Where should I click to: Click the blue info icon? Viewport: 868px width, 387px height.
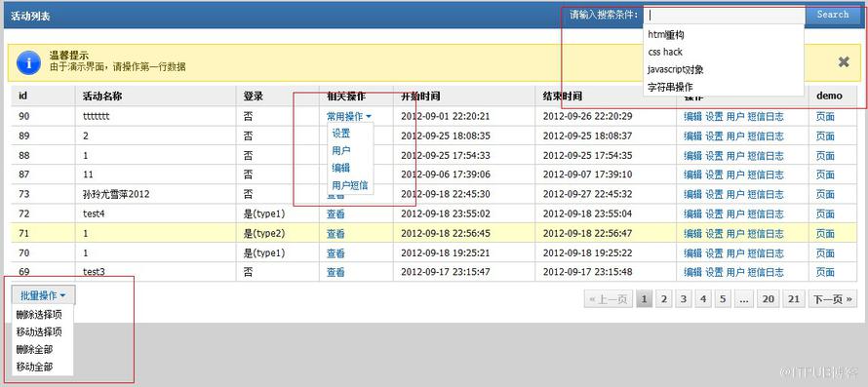(x=28, y=62)
